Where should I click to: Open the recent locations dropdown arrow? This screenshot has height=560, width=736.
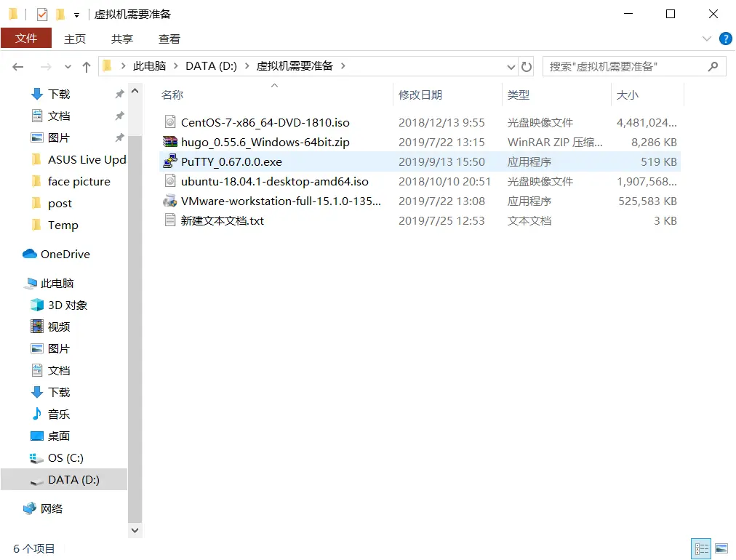pos(68,67)
